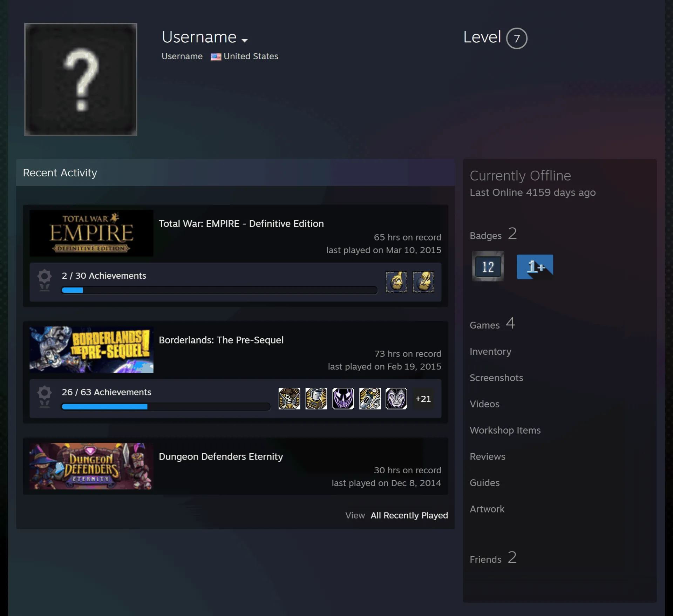
Task: Click the profile avatar question mark image
Action: [x=81, y=79]
